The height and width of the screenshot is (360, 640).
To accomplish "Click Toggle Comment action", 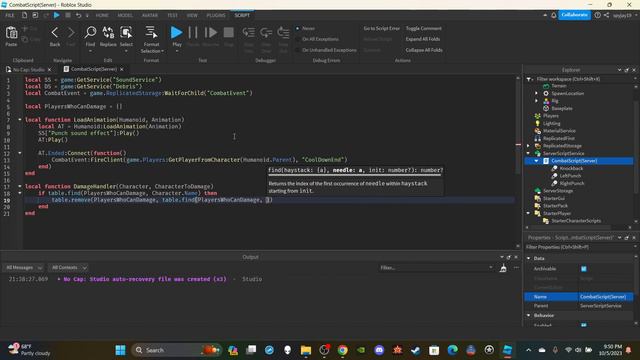I will point(423,29).
